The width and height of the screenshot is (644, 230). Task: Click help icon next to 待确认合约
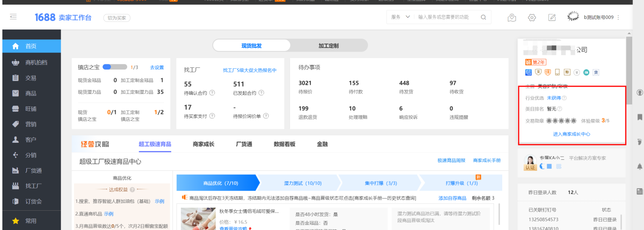tap(212, 93)
